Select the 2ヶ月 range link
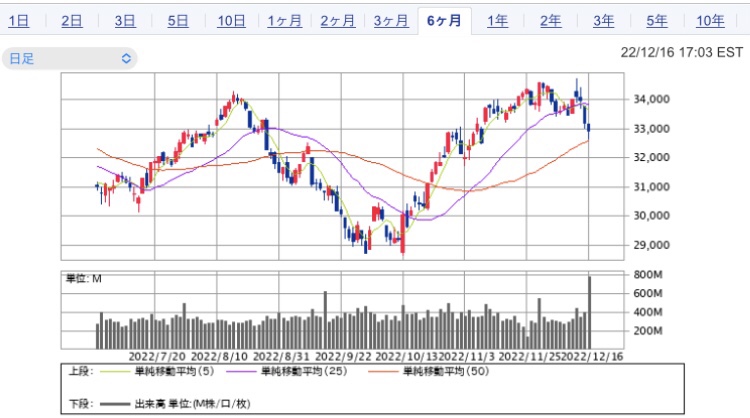 coord(338,21)
